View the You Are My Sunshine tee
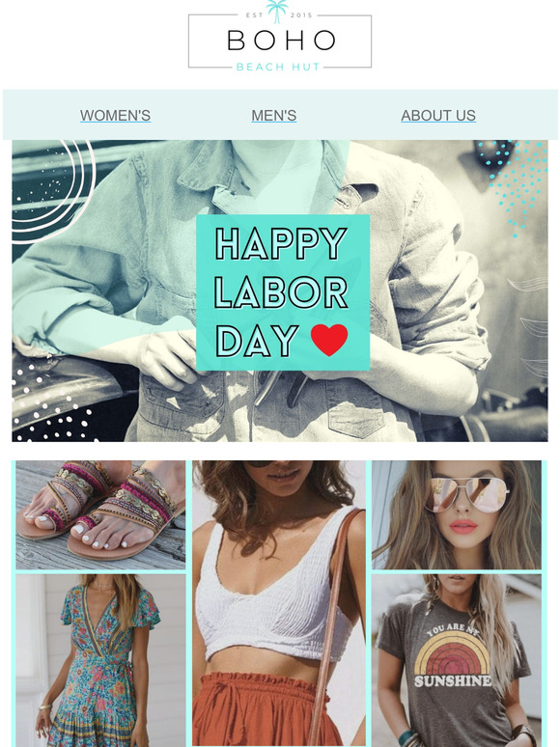Viewport: 560px width, 747px height. click(457, 660)
